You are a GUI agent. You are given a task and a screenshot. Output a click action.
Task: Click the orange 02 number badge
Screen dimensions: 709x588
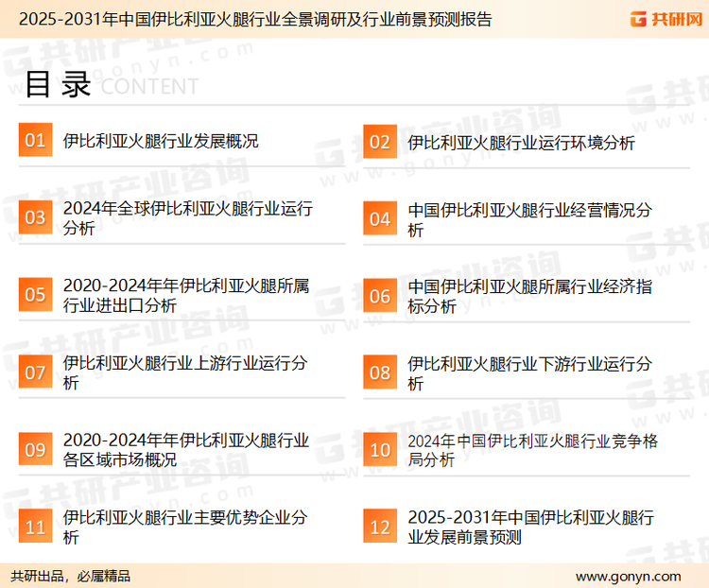coord(380,142)
